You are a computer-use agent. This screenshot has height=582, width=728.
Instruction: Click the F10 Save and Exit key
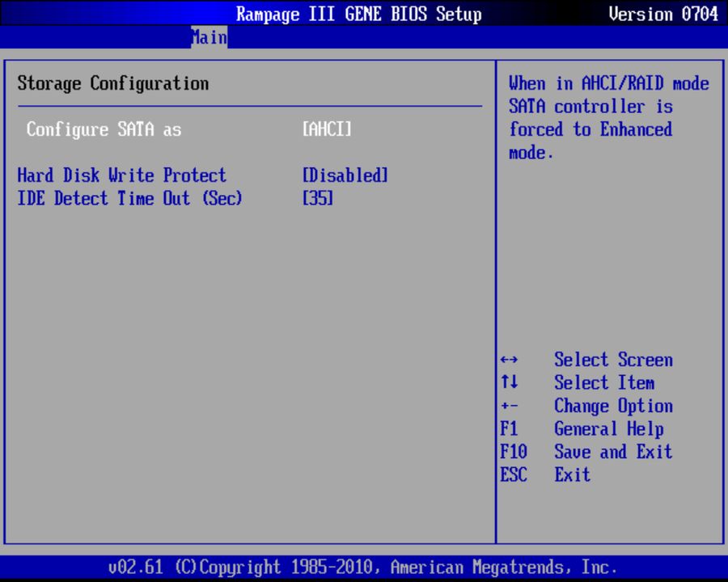pyautogui.click(x=514, y=452)
